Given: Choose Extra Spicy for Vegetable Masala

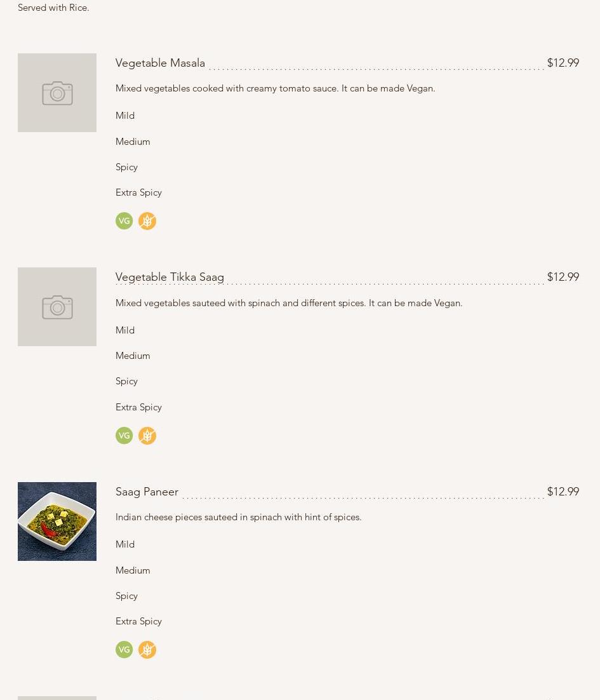Looking at the screenshot, I should click(x=138, y=192).
